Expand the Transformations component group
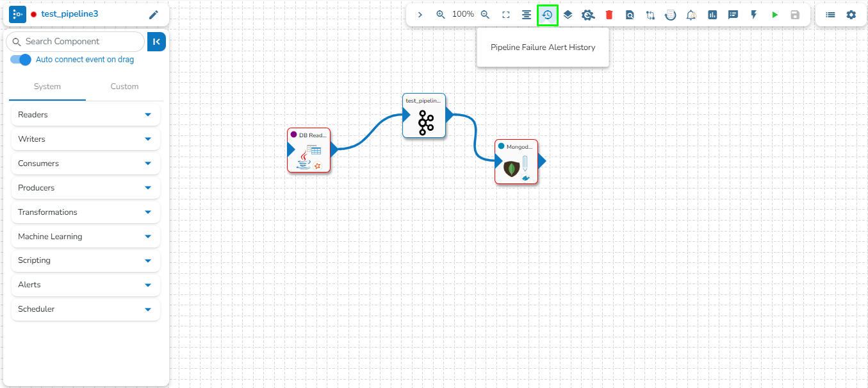The image size is (868, 388). click(x=86, y=212)
